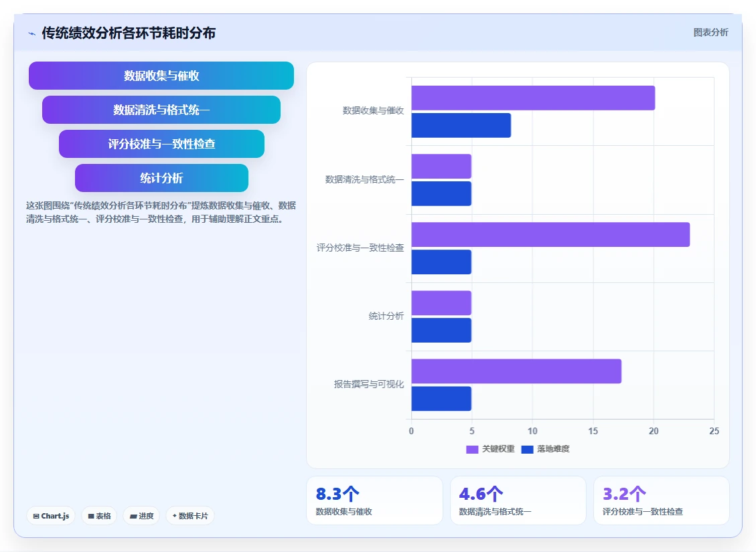Click the header icon beside the title

click(x=32, y=33)
